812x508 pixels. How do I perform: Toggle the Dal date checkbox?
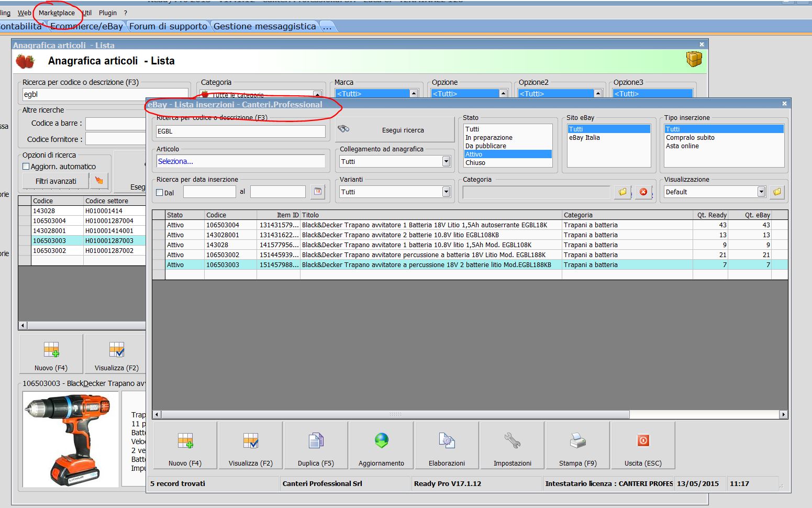pyautogui.click(x=160, y=193)
